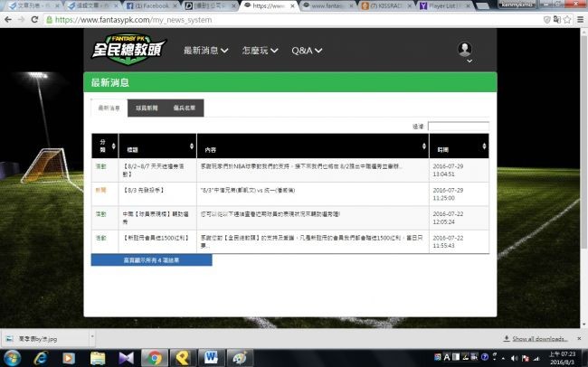Sort the table by the 內容 column
588x367 pixels.
313,146
